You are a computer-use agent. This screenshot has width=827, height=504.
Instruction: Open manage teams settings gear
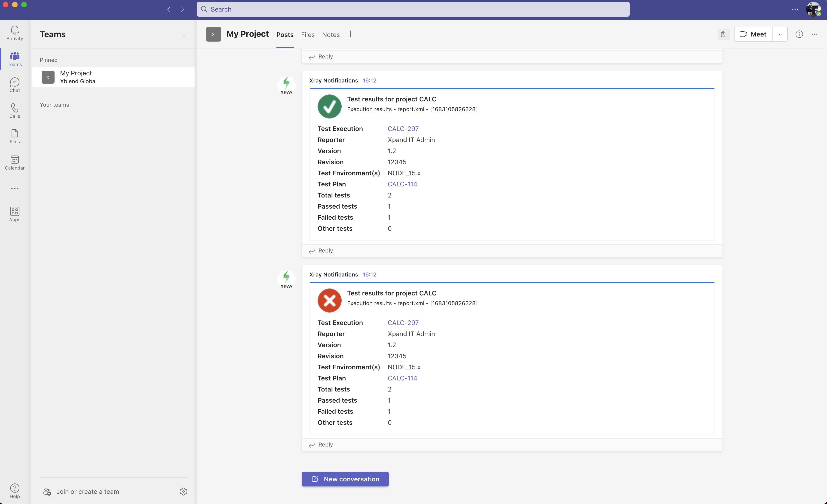[x=183, y=491]
